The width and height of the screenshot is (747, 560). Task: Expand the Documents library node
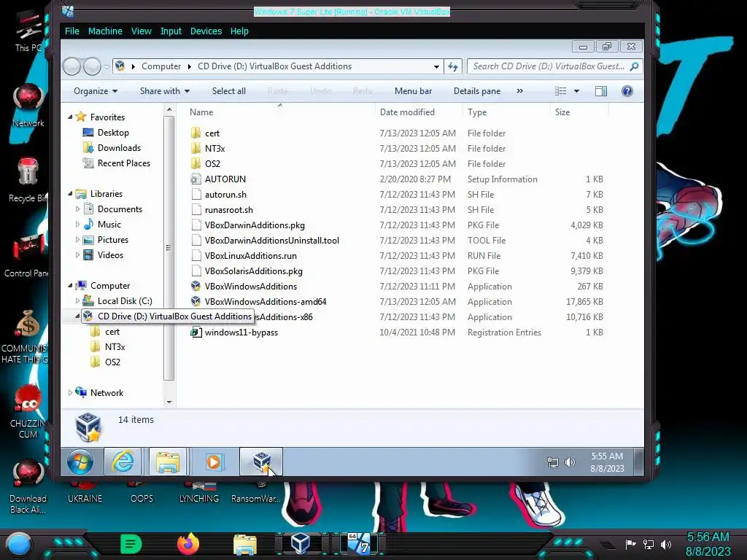[77, 209]
